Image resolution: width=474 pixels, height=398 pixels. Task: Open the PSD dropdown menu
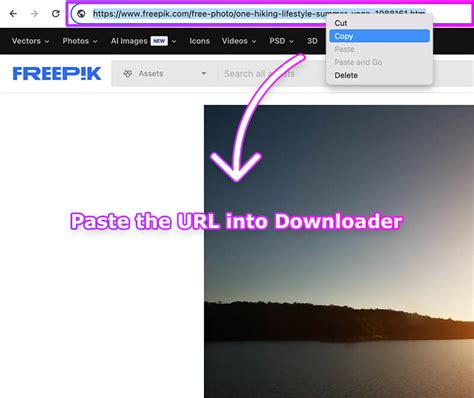point(281,41)
